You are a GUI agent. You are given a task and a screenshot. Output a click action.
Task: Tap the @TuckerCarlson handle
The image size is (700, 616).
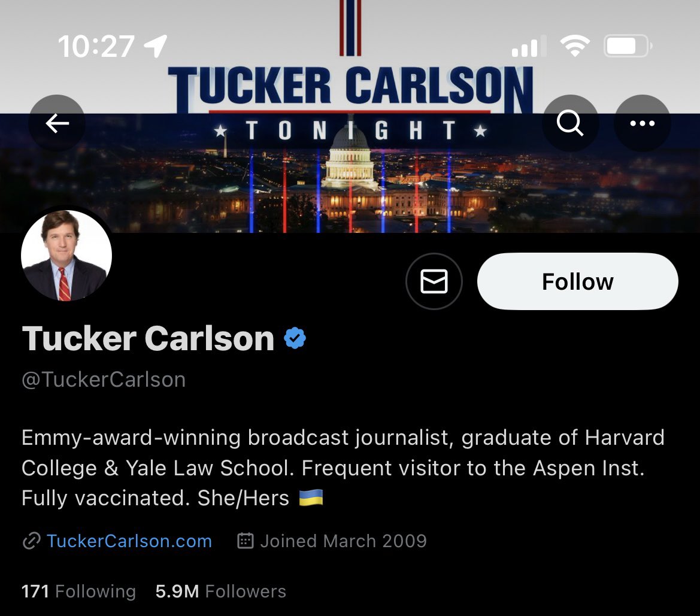(x=104, y=380)
